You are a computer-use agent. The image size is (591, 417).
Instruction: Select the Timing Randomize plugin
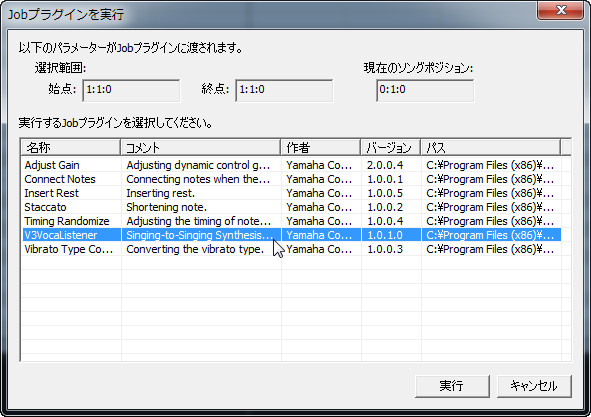292,221
